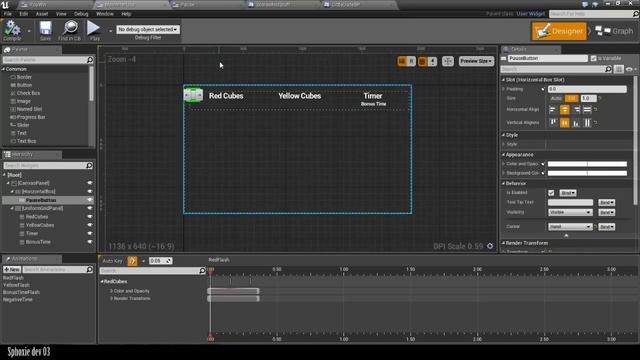Select BonusTimeFlash animation
The width and height of the screenshot is (640, 360).
(21, 292)
